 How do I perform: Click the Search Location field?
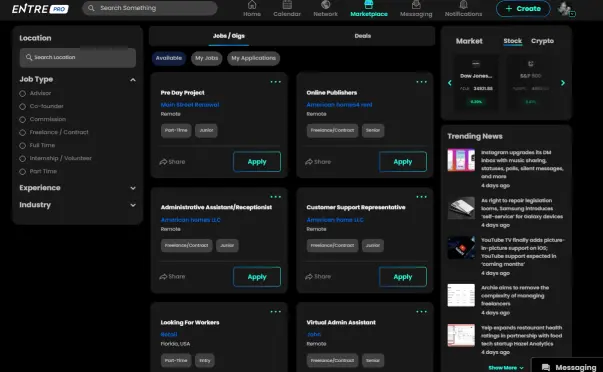coord(78,57)
